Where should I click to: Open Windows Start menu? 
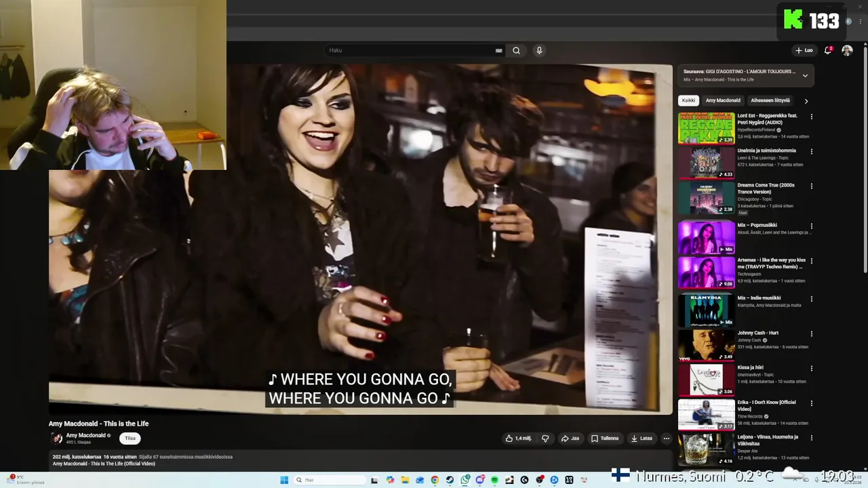pyautogui.click(x=284, y=480)
